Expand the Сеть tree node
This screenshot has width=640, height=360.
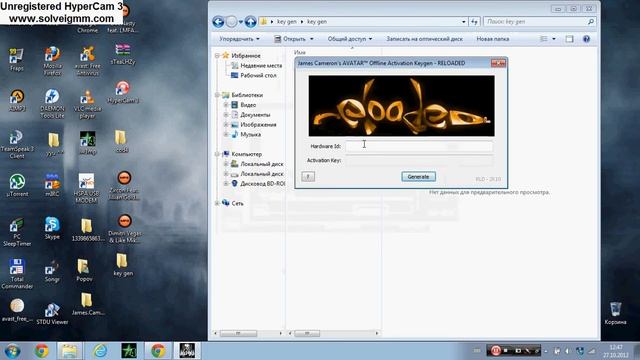click(x=217, y=203)
